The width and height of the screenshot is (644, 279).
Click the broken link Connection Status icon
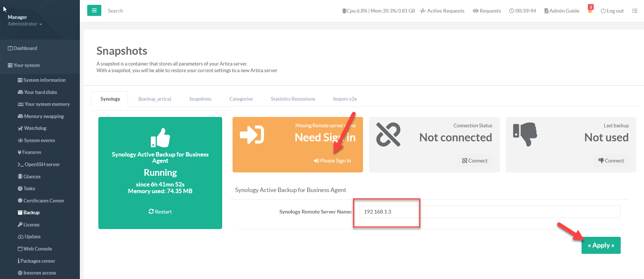(x=388, y=134)
